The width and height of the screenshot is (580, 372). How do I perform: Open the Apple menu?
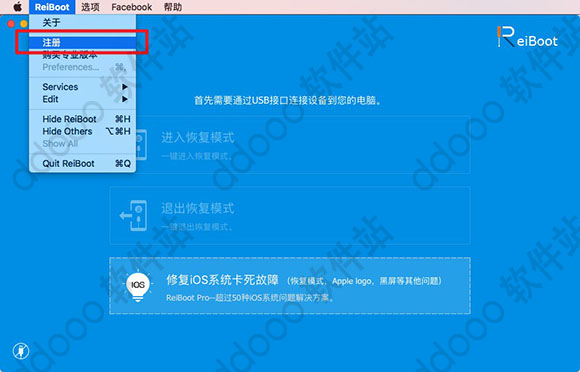17,7
